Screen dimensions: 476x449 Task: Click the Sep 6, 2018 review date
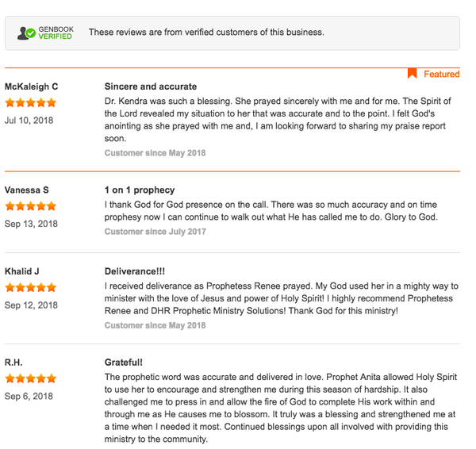[29, 396]
